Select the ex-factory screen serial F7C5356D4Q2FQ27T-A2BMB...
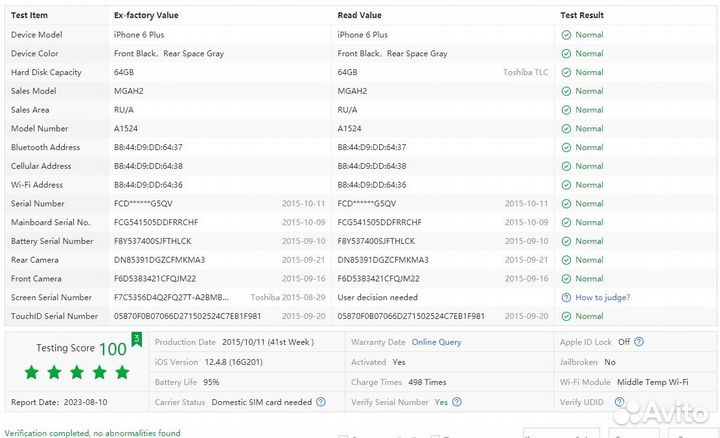 tap(171, 298)
